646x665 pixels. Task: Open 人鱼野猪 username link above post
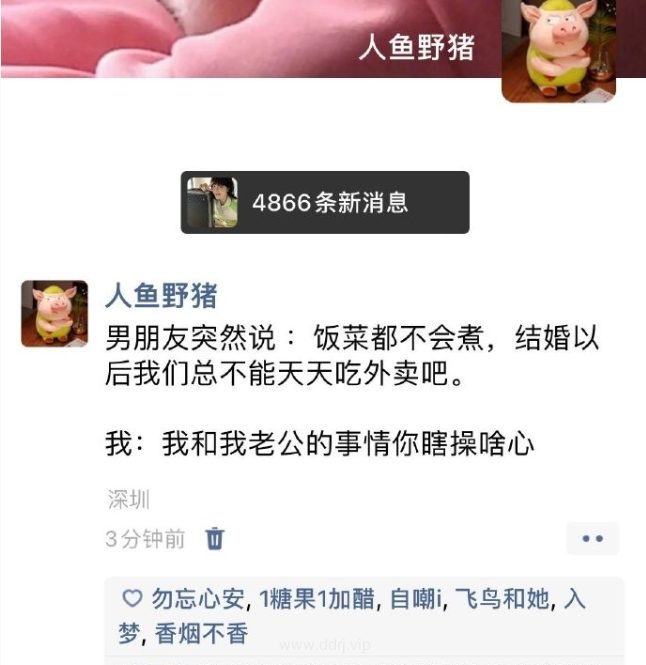coord(161,295)
